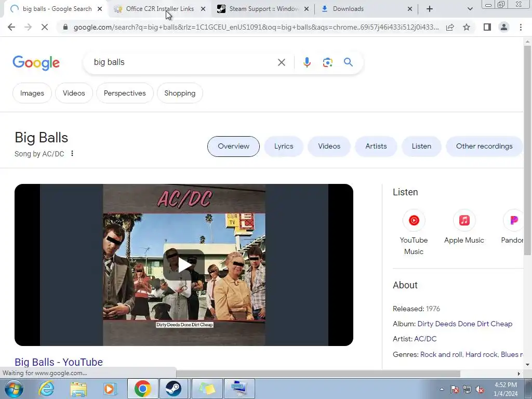
Task: Select the Listen tab
Action: pos(421,146)
